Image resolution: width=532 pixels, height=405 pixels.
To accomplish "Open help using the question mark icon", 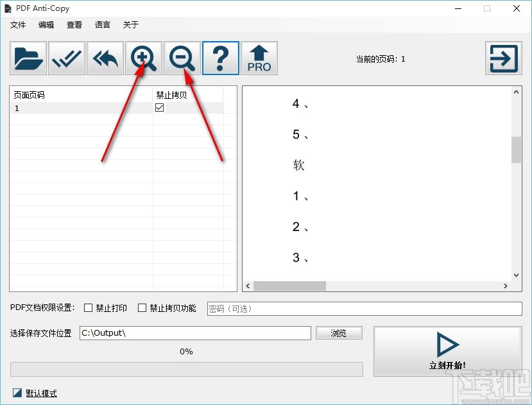I will coord(221,58).
